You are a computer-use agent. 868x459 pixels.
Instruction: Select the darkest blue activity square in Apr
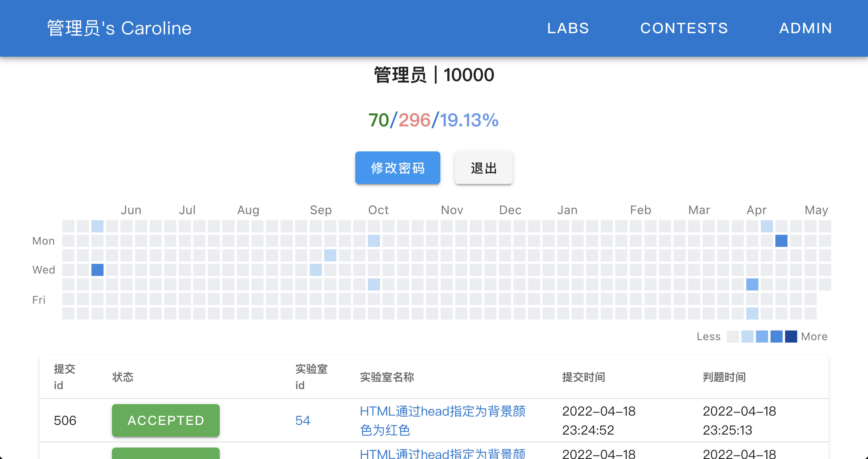coord(781,241)
